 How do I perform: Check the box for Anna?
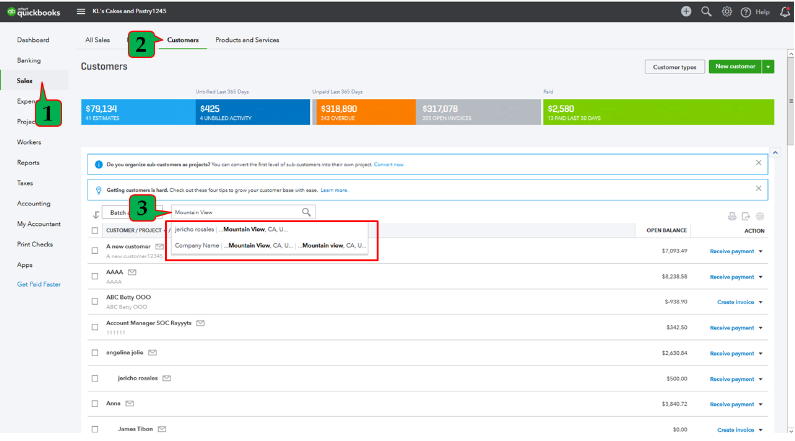click(95, 404)
